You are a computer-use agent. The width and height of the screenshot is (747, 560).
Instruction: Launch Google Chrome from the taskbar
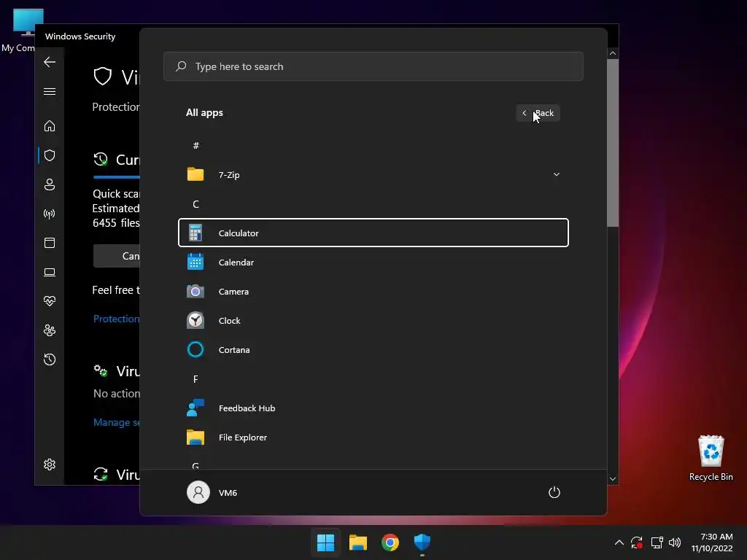click(x=390, y=542)
